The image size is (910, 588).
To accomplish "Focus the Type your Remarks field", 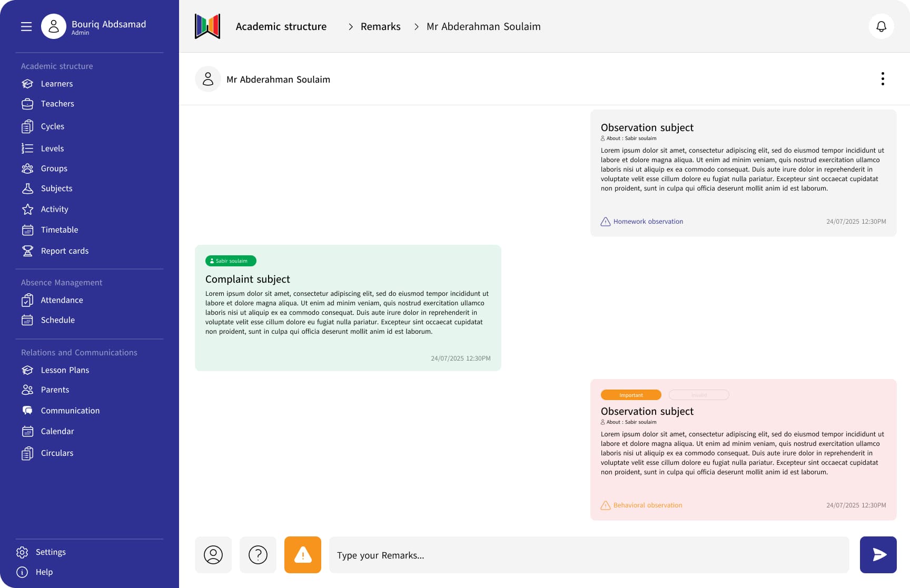I will pos(589,555).
